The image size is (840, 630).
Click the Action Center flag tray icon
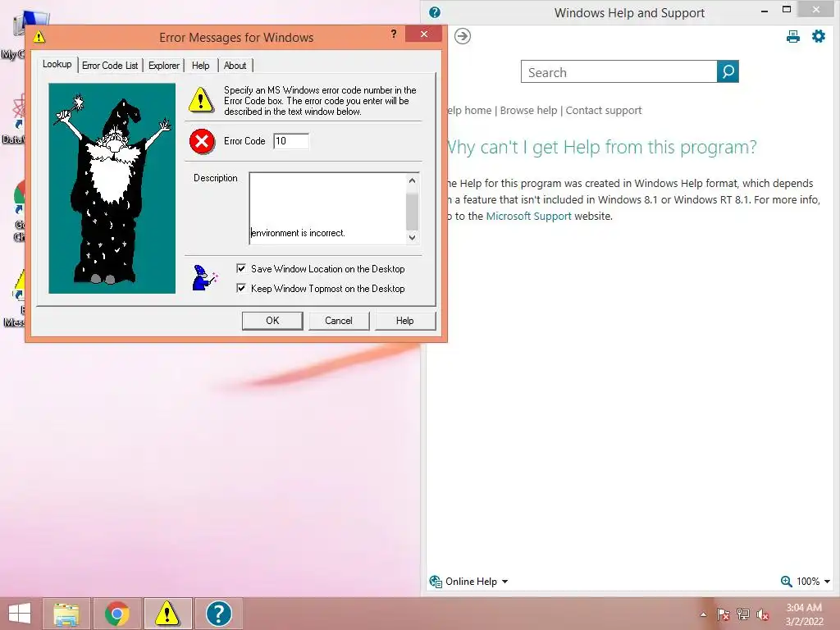723,614
